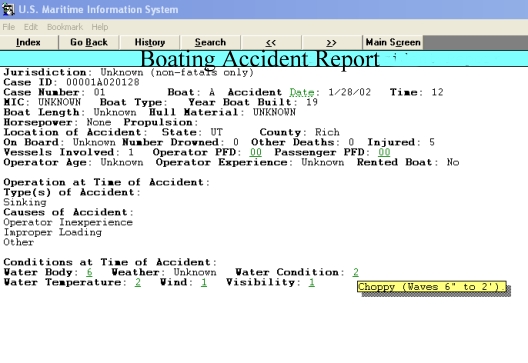Image resolution: width=528 pixels, height=363 pixels.
Task: Click the 'Choppy (Waves 6" to 2')' tooltip
Action: coord(432,287)
